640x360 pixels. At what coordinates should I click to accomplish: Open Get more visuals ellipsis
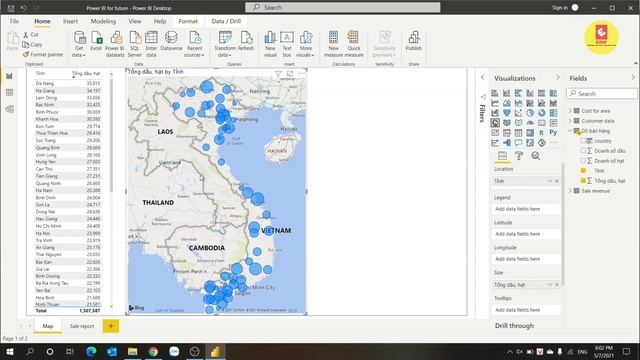click(553, 143)
